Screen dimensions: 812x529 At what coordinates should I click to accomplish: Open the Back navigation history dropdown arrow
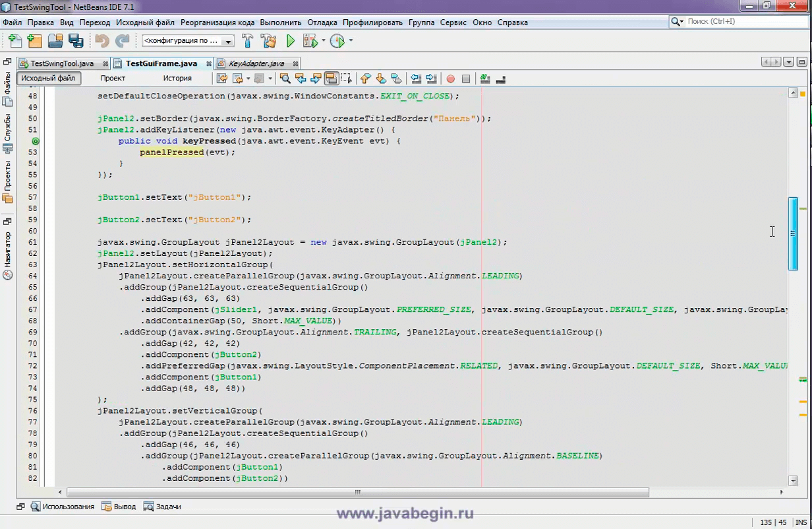(x=248, y=78)
